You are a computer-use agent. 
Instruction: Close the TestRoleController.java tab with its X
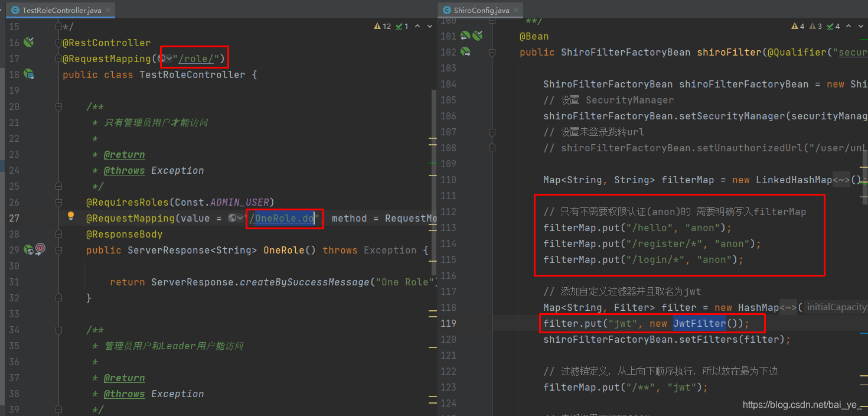coord(109,10)
